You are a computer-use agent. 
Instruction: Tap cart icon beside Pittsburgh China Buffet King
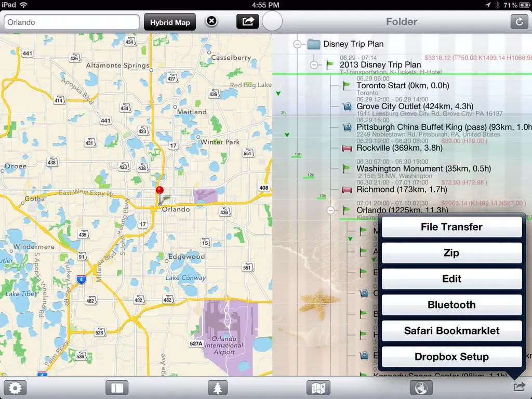coord(347,127)
